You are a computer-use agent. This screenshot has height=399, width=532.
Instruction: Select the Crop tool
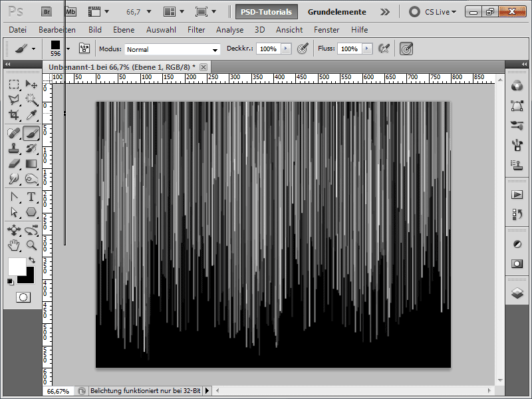pos(14,115)
